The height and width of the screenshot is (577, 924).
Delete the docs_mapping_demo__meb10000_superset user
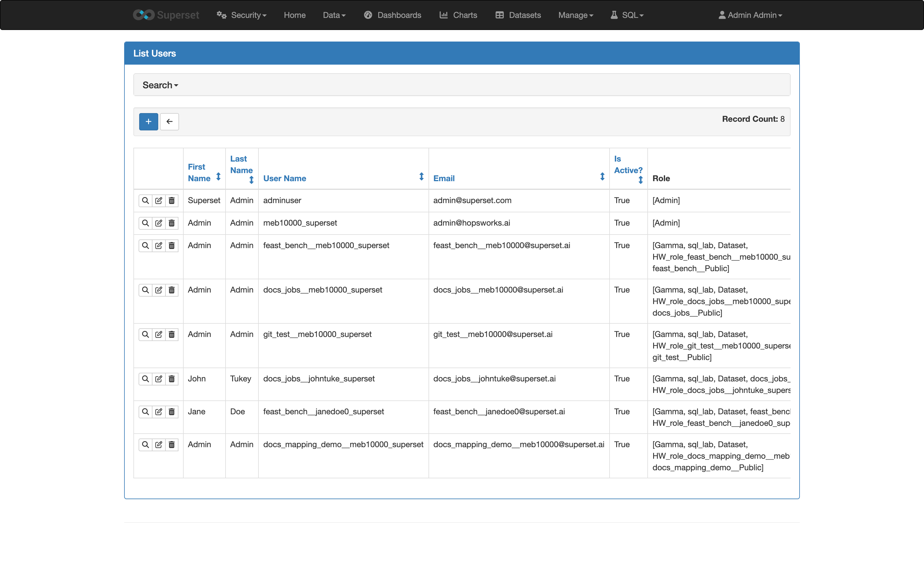point(172,445)
